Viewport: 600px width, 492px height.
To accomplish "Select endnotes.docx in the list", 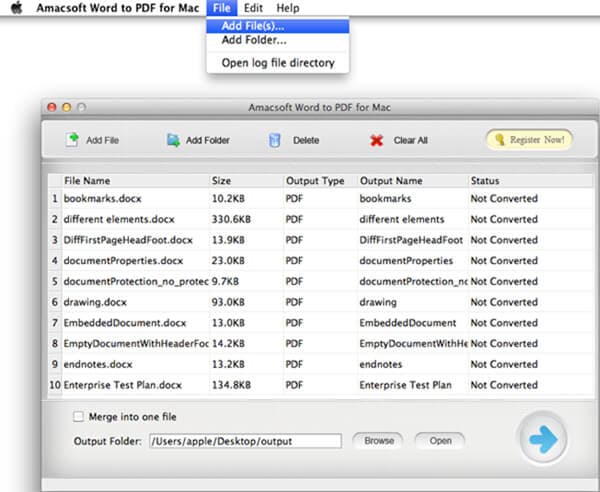I will 98,364.
